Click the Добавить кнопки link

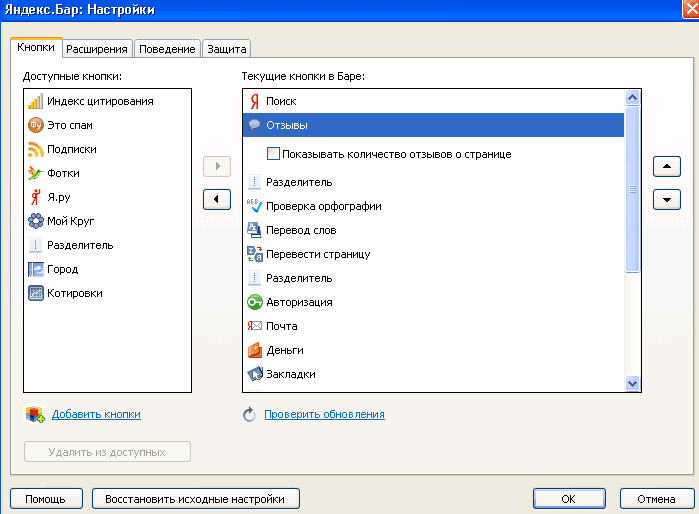[96, 414]
